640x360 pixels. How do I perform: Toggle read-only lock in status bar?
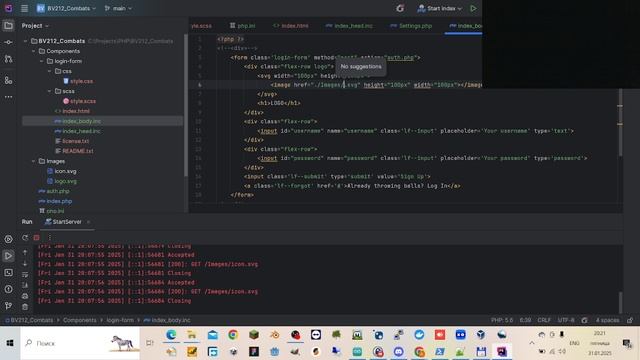(630, 320)
